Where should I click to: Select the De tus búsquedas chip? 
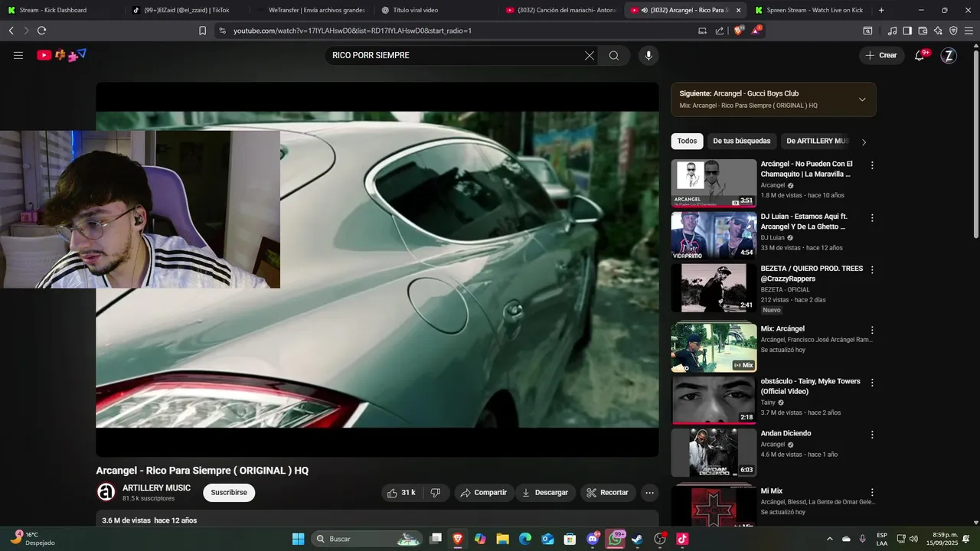(x=742, y=142)
